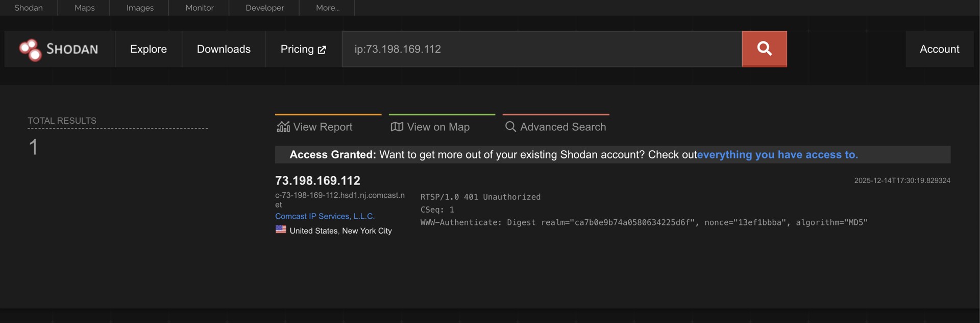Open the Developer top bar link

click(x=264, y=8)
